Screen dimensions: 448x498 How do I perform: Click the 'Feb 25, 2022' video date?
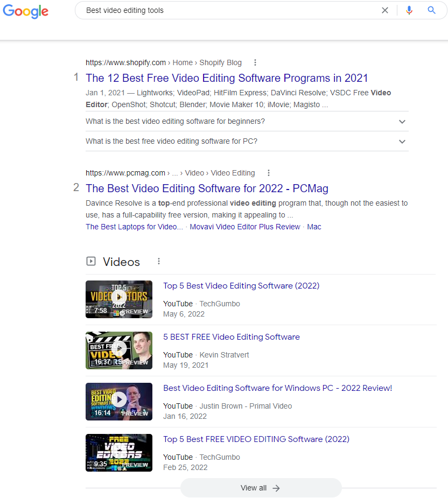pyautogui.click(x=185, y=467)
